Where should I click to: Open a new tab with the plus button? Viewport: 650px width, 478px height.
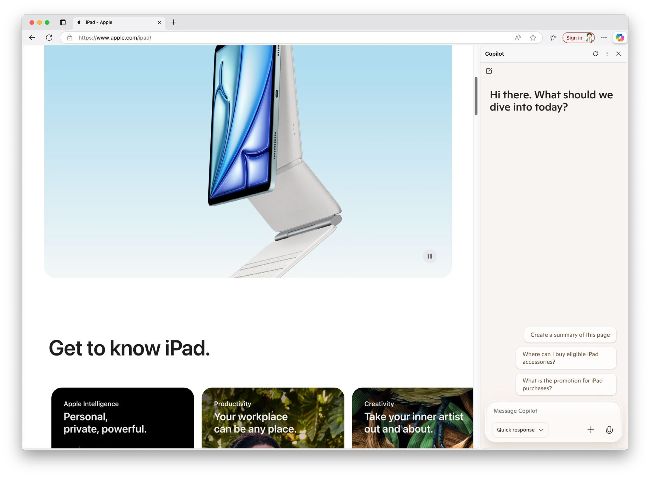click(173, 22)
